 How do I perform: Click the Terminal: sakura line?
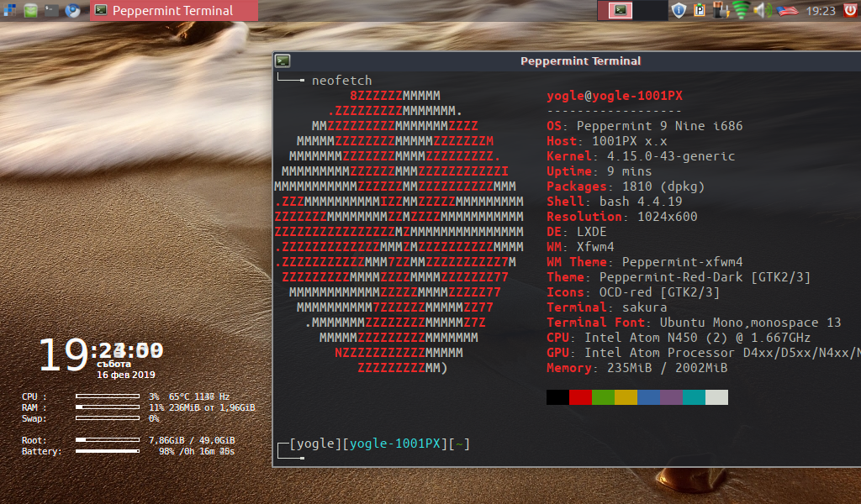tap(606, 307)
